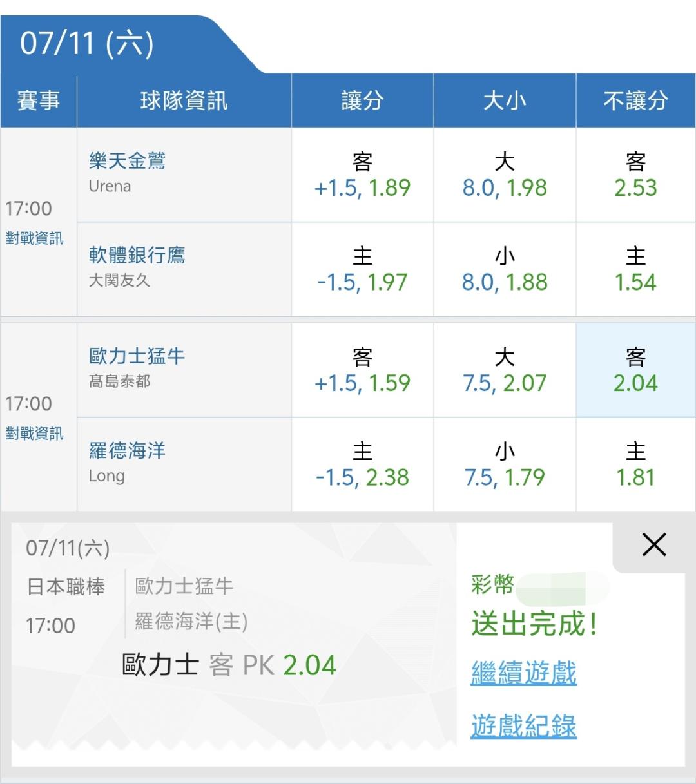Select 軟體銀行鷹 home -1.5 odds 1.97
The height and width of the screenshot is (784, 696).
click(x=362, y=269)
